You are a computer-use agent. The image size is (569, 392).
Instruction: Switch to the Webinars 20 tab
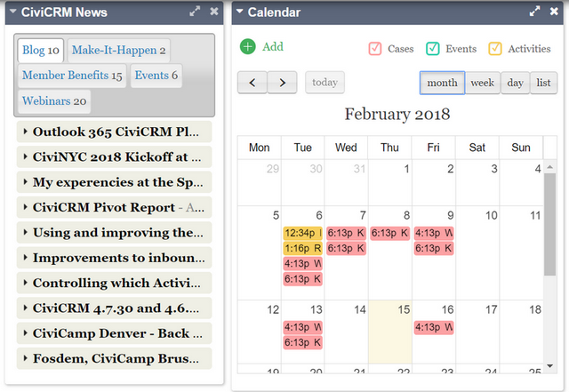click(54, 101)
